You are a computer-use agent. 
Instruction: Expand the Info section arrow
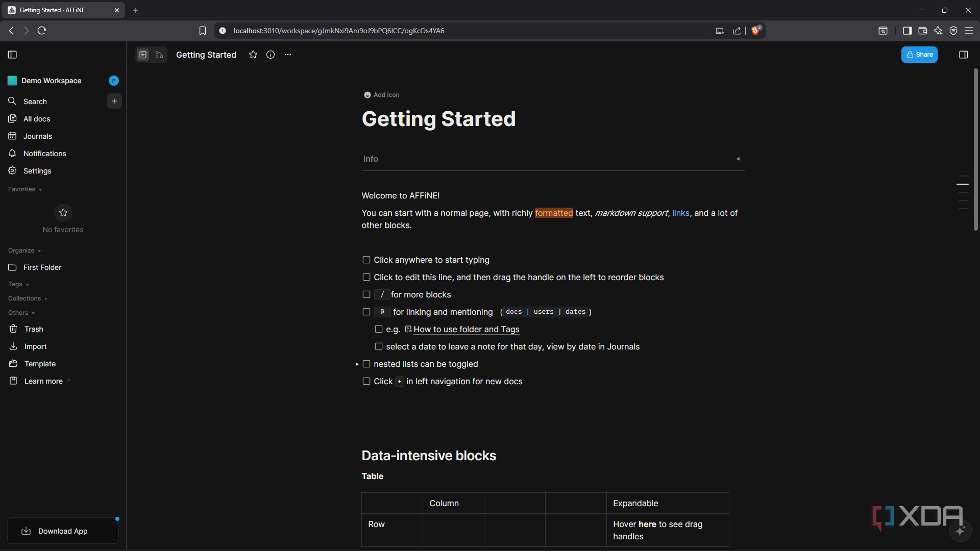tap(738, 159)
